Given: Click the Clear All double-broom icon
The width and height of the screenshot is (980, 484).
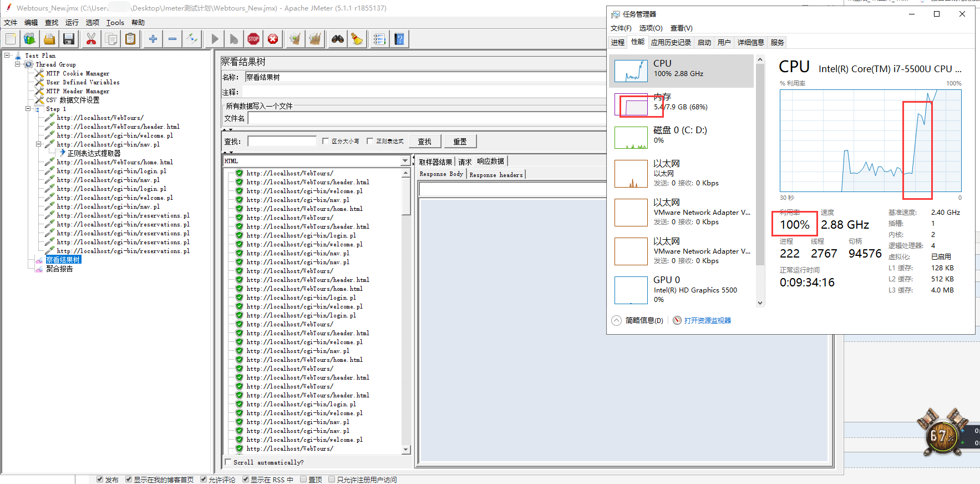Looking at the screenshot, I should pos(315,39).
